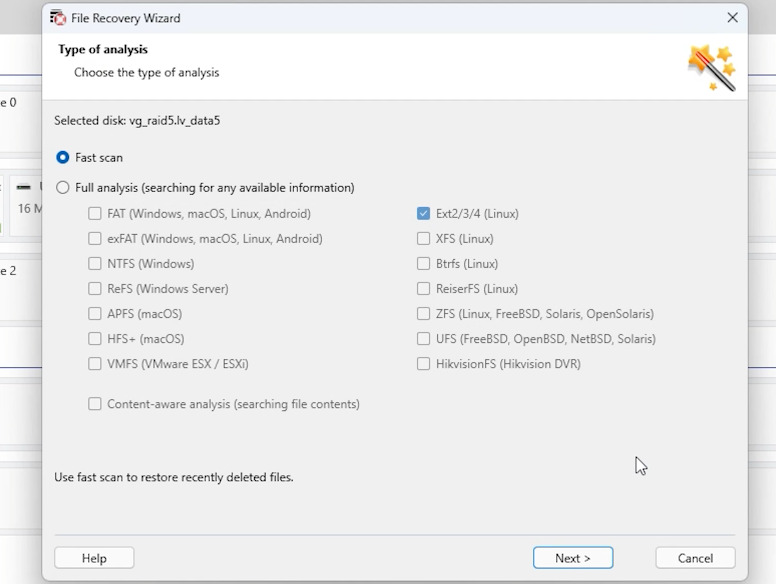Viewport: 776px width, 584px height.
Task: Click the Next > button
Action: (573, 558)
